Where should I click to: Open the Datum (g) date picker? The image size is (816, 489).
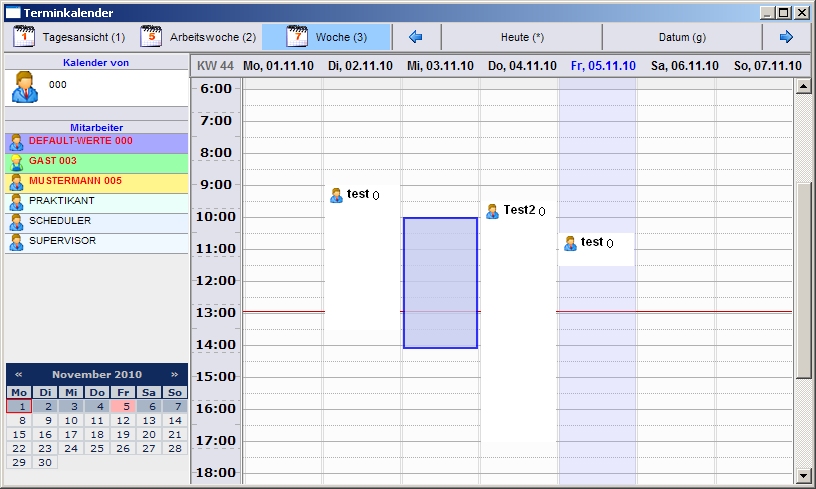pyautogui.click(x=682, y=37)
